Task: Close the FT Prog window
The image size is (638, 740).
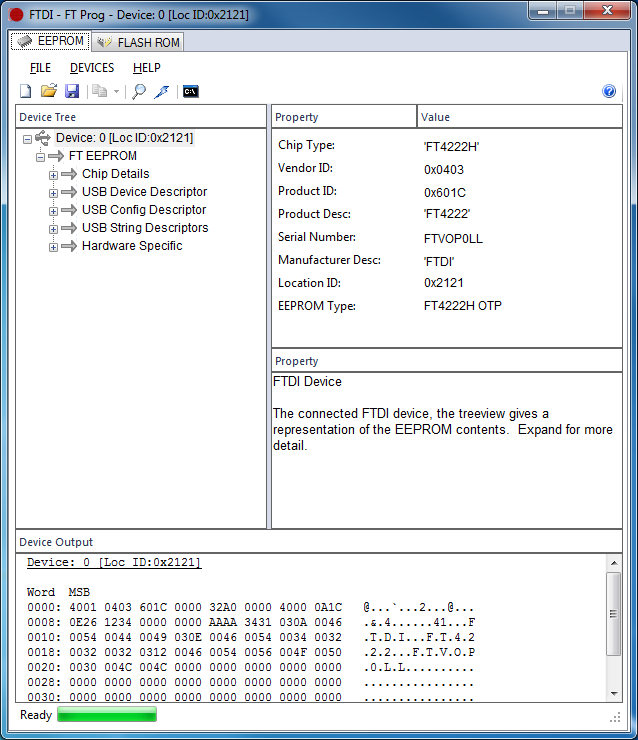Action: tap(607, 11)
